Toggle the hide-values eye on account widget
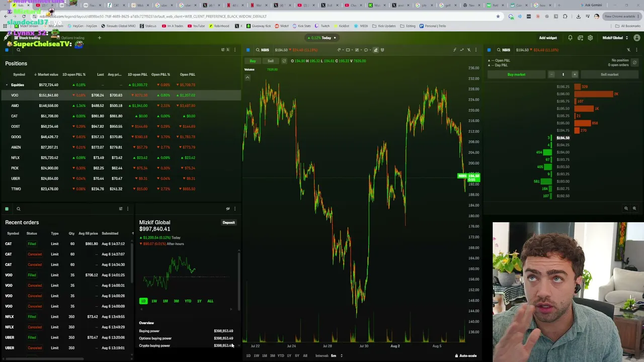The width and height of the screenshot is (644, 362). tap(228, 209)
